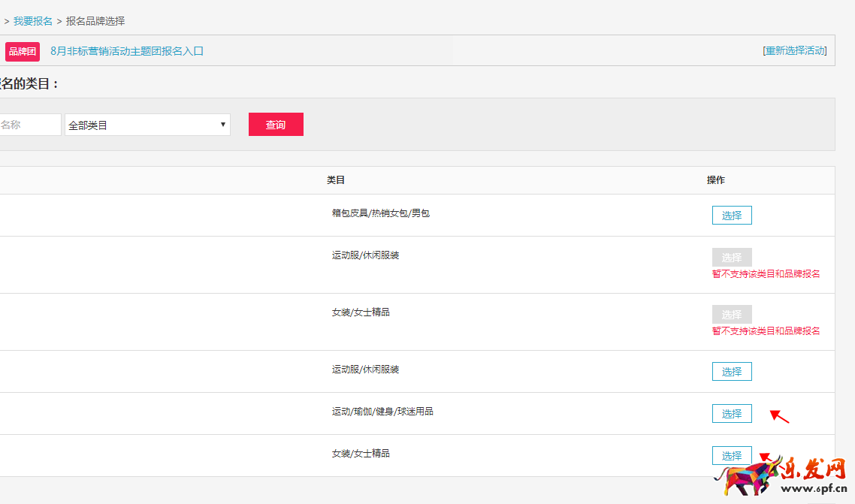Focus the 名称 search input field
The image size is (855, 504).
(29, 125)
